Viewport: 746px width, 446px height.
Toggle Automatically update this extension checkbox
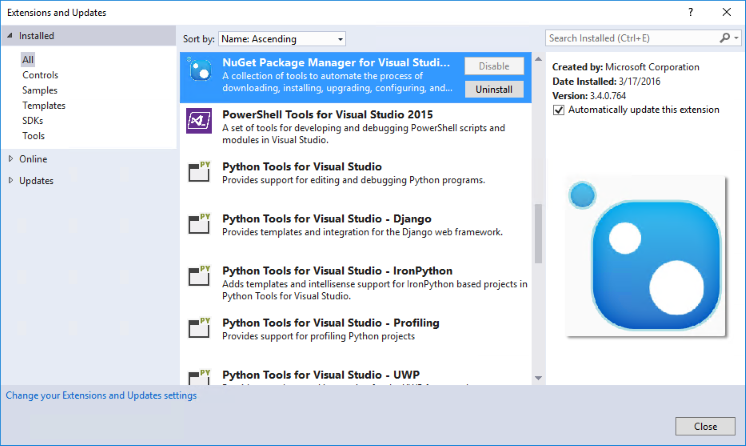coord(559,110)
